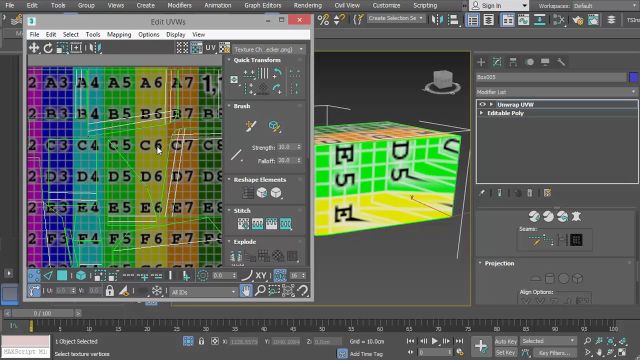Click the first Explode break icon
The height and width of the screenshot is (360, 640).
coord(236,256)
